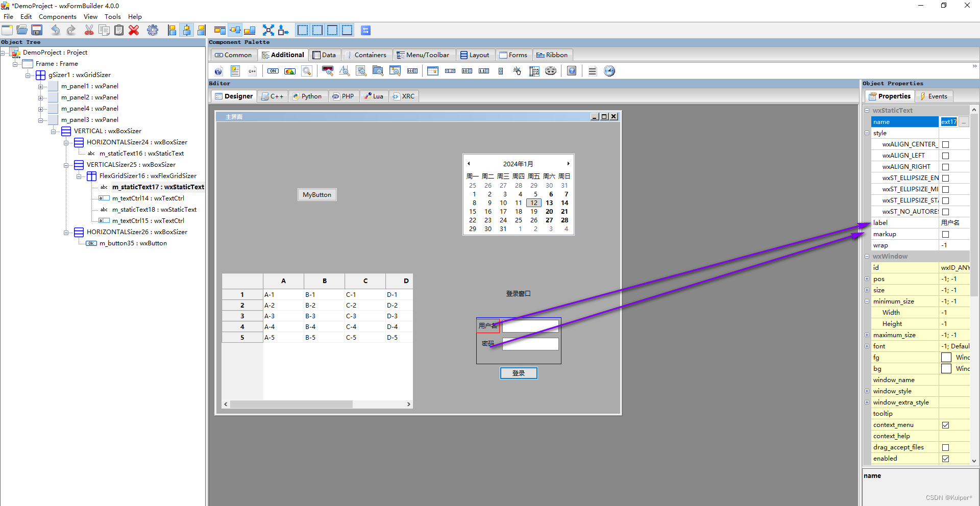Click the gear code-generation icon on main toolbar

click(x=153, y=30)
